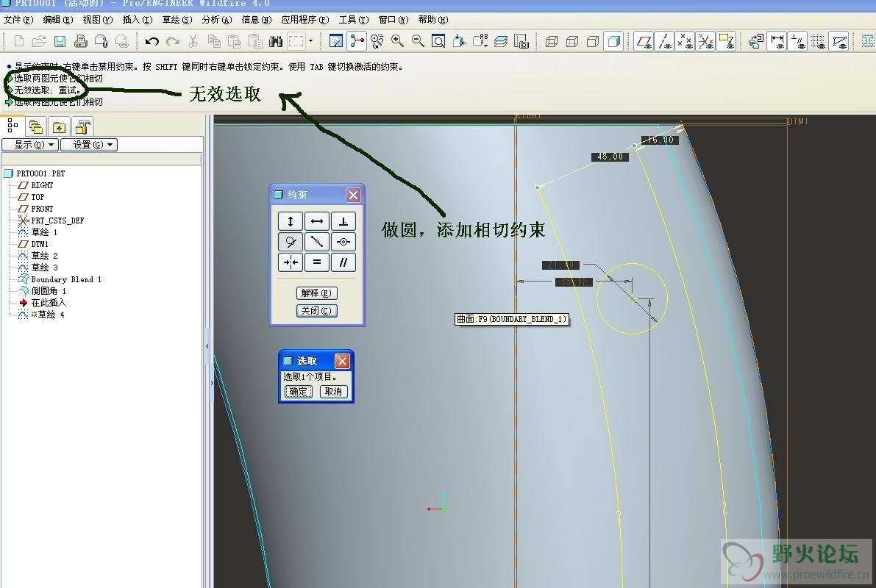Open the 设置(G) dropdown in model tree
Viewport: 876px width, 588px height.
pos(90,145)
